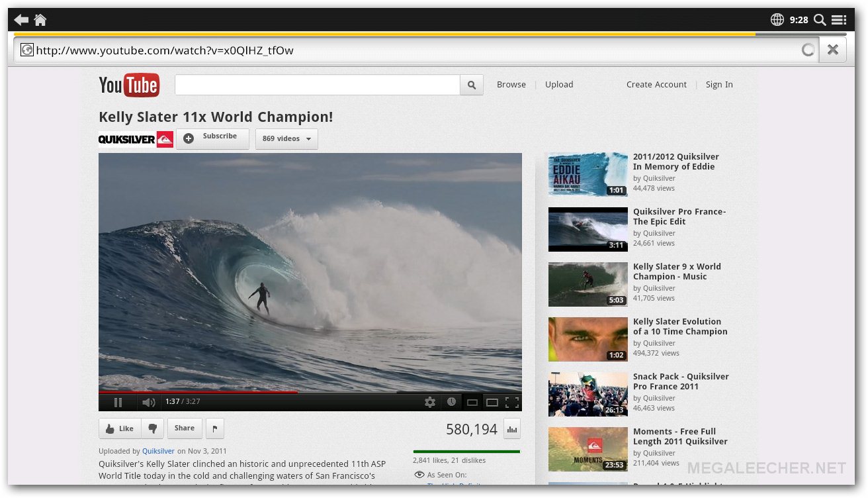Open Quiksilver Pro France thumbnail 3:11
Viewport: 868px width, 498px height.
point(588,229)
